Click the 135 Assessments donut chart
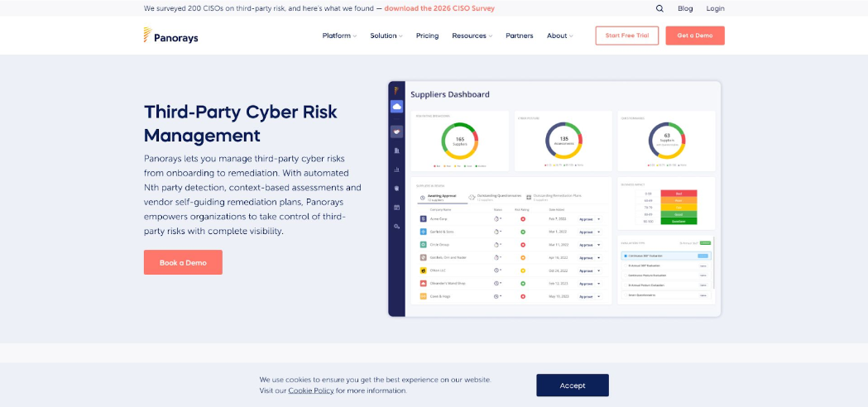868x407 pixels. tap(563, 141)
